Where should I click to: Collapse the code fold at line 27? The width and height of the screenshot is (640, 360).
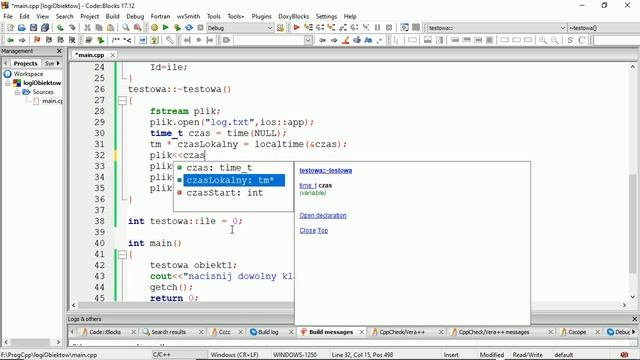(122, 100)
